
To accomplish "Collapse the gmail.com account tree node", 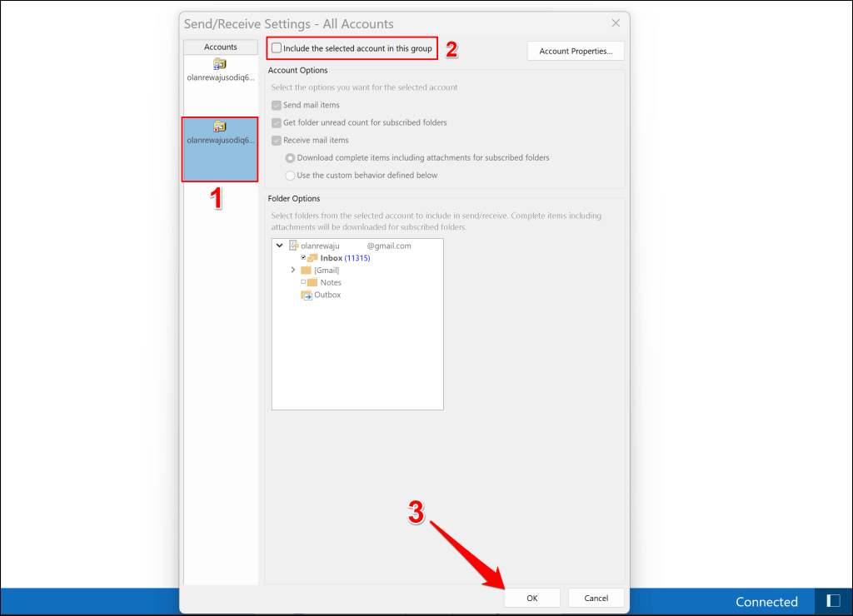I will pyautogui.click(x=280, y=246).
